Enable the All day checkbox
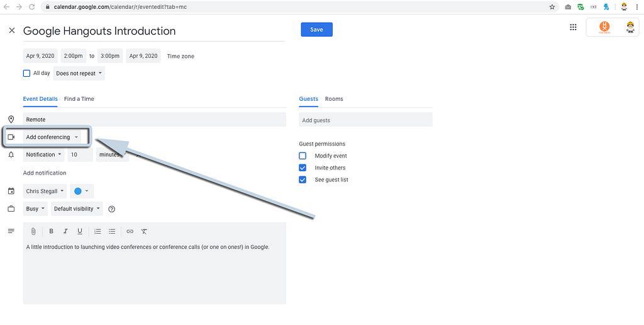The height and width of the screenshot is (325, 644). (x=27, y=73)
